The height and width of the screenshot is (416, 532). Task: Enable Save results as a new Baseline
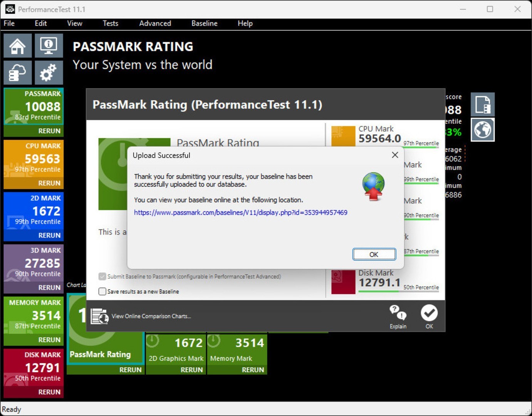coord(102,292)
